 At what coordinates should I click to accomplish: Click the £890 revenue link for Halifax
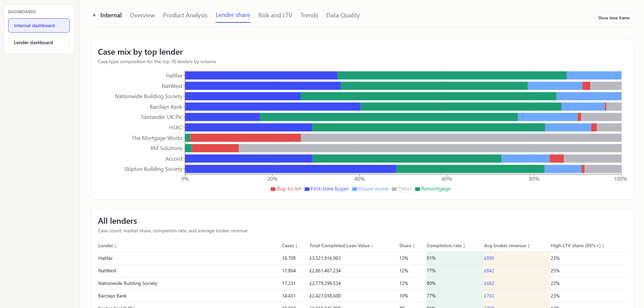point(489,258)
